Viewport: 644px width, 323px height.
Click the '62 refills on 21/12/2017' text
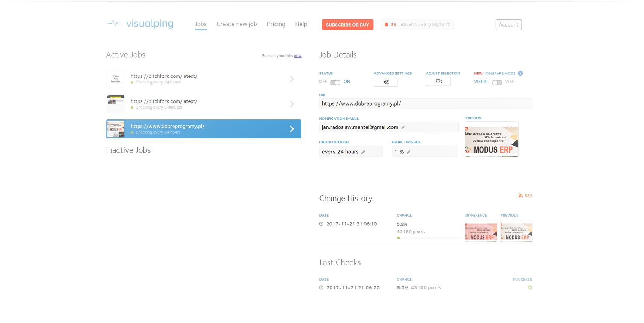[425, 25]
